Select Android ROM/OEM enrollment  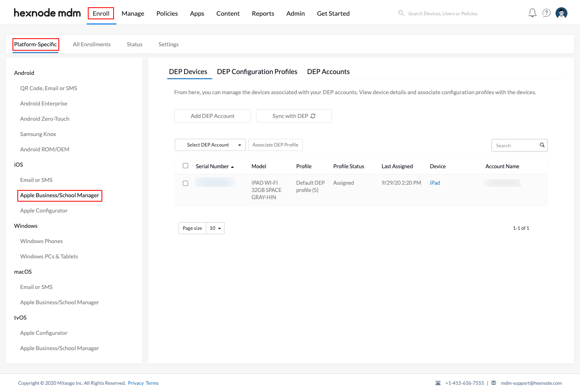pos(45,149)
